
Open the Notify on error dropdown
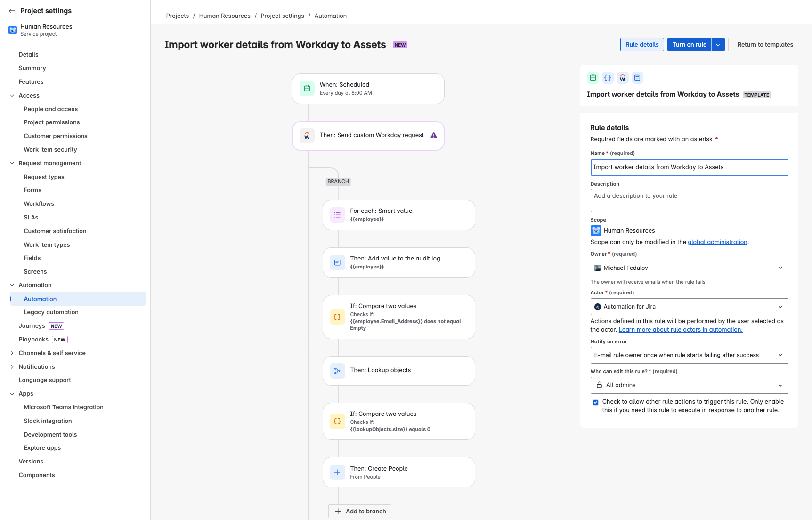point(689,355)
